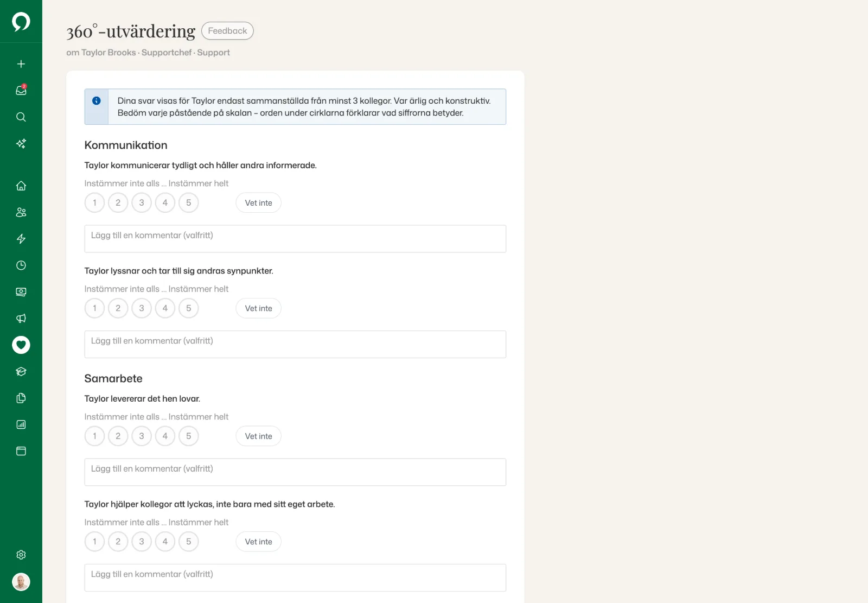Image resolution: width=868 pixels, height=603 pixels.
Task: Focus comment field under Taylor lyssnar statement
Action: pos(295,344)
